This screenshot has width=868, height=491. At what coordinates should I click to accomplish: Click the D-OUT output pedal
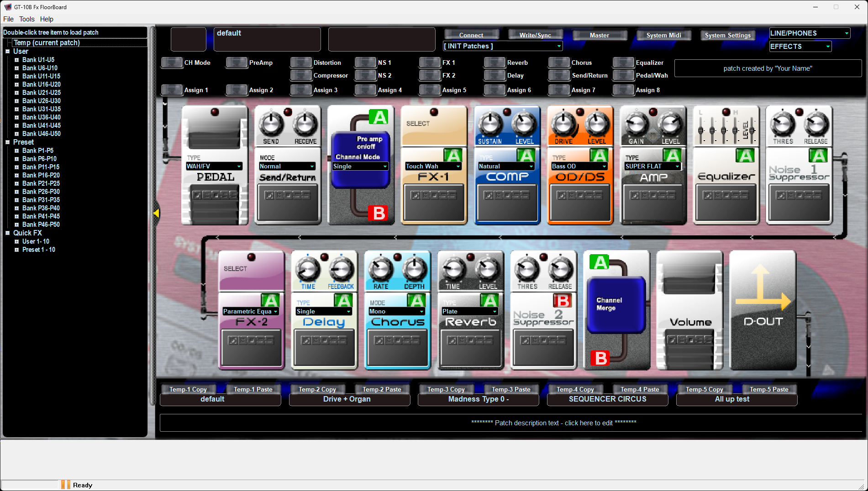763,310
